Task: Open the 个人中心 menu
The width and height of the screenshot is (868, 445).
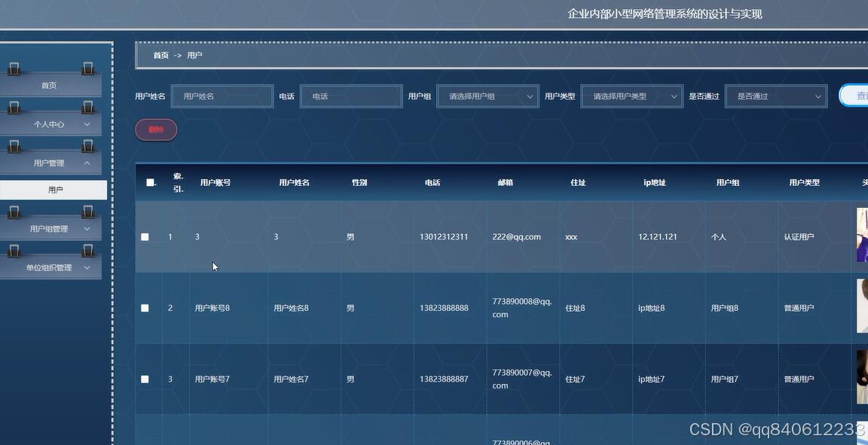Action: 48,123
